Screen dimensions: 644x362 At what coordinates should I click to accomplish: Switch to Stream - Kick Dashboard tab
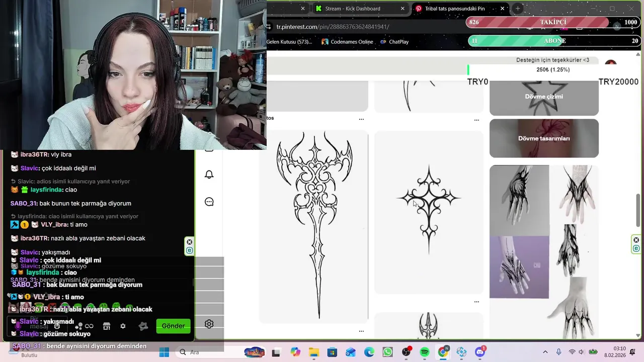(x=352, y=9)
